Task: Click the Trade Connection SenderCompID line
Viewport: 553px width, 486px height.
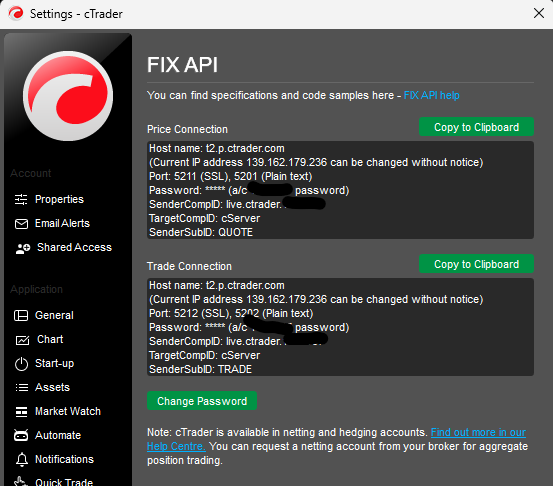Action: coord(238,341)
